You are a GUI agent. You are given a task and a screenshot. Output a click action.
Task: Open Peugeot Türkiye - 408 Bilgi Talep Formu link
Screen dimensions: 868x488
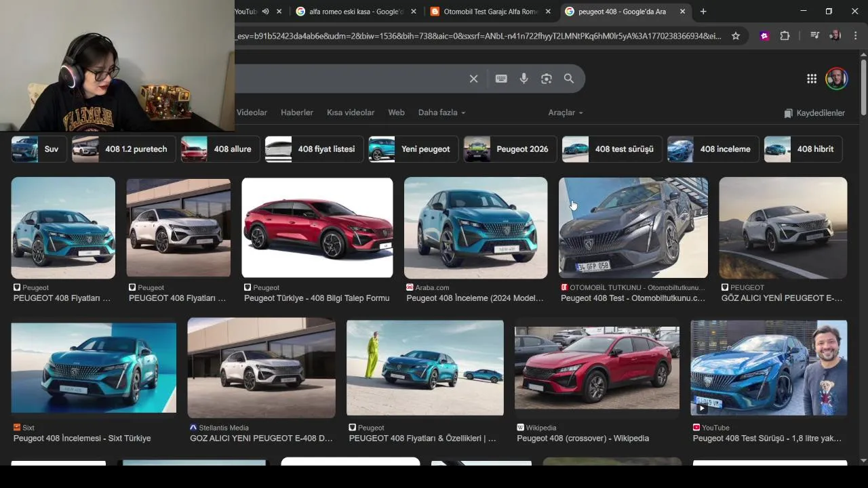[x=317, y=298]
